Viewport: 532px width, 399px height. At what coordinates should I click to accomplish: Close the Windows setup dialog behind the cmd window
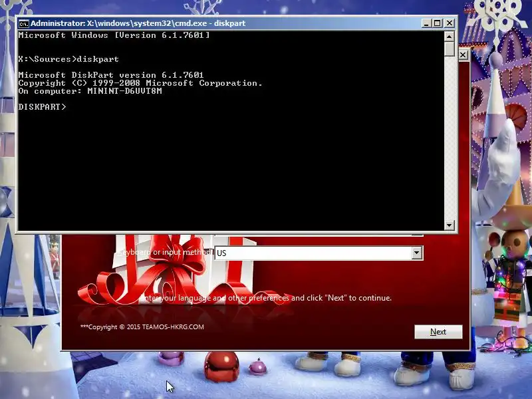(x=463, y=55)
